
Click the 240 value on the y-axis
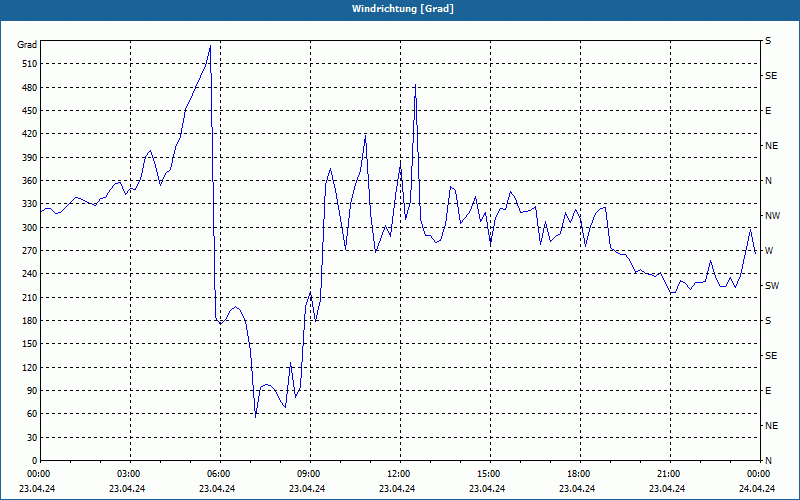pos(30,274)
